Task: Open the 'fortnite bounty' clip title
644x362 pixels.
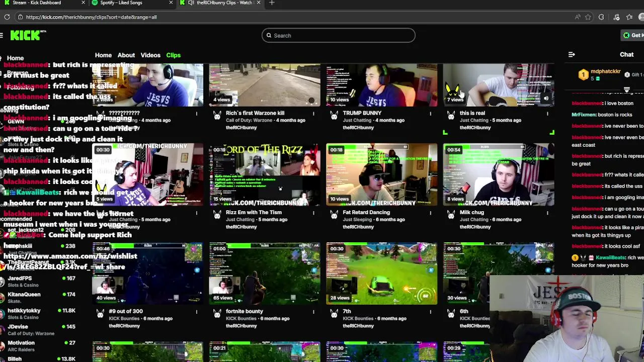Action: (245, 311)
